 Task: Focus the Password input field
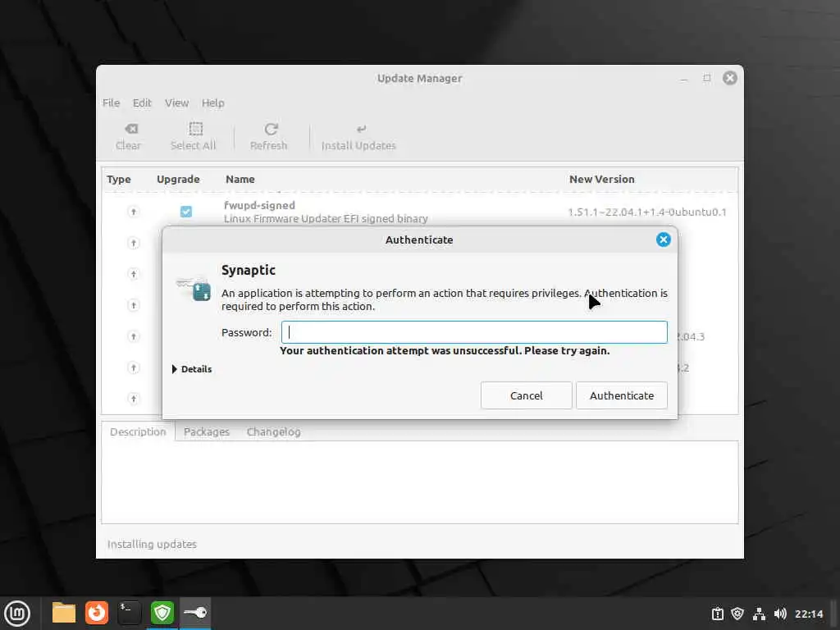click(x=474, y=332)
